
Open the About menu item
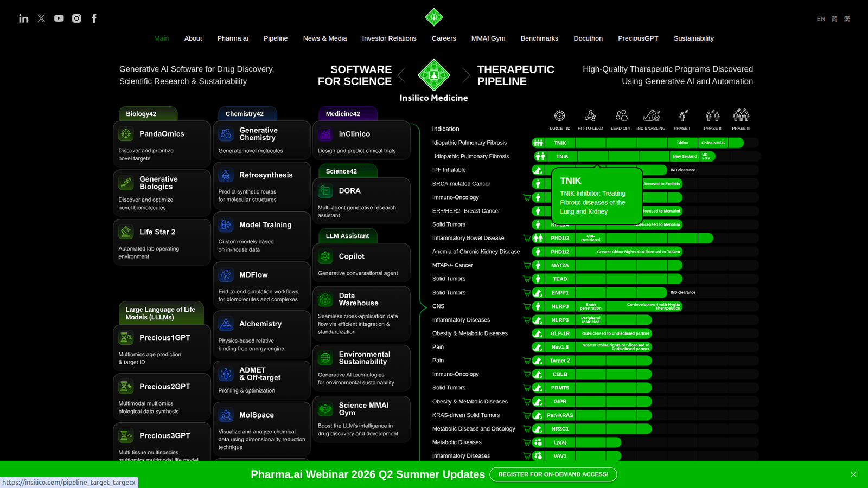click(193, 38)
